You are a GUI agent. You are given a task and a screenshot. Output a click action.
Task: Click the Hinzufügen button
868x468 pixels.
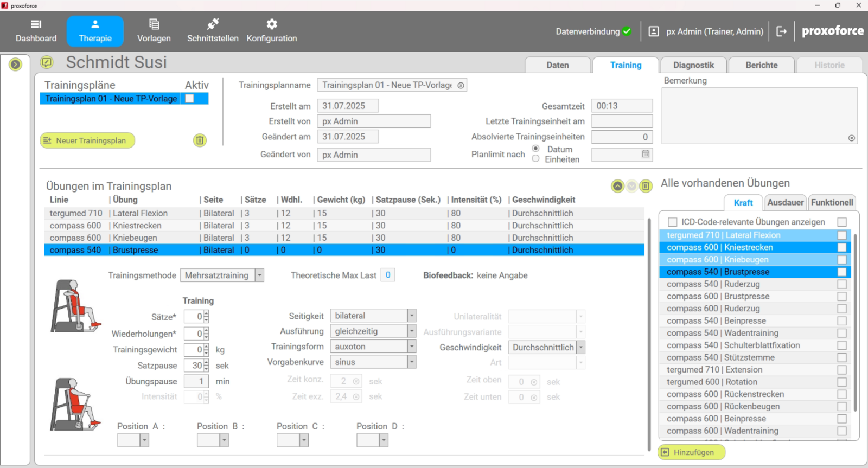691,452
